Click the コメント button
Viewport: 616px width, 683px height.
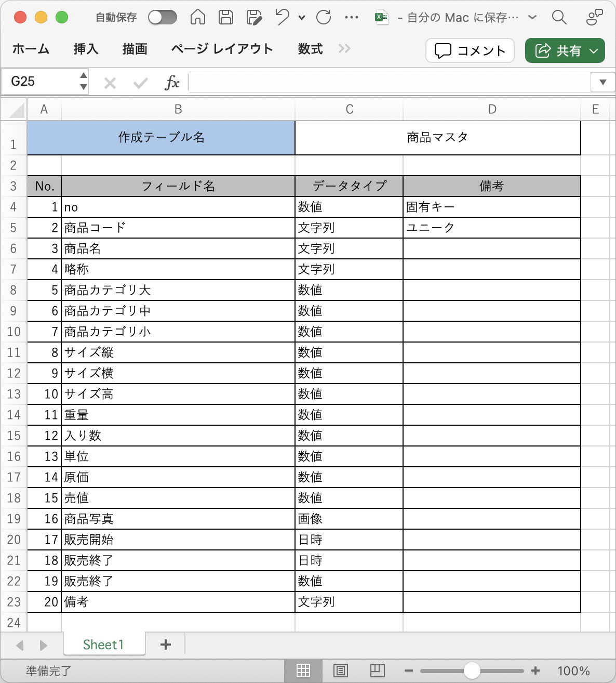pyautogui.click(x=470, y=50)
